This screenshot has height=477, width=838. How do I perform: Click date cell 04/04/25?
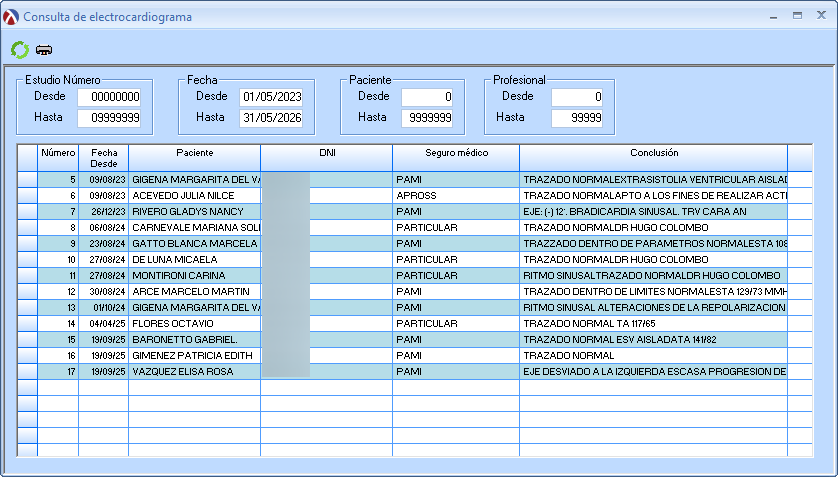(x=104, y=324)
